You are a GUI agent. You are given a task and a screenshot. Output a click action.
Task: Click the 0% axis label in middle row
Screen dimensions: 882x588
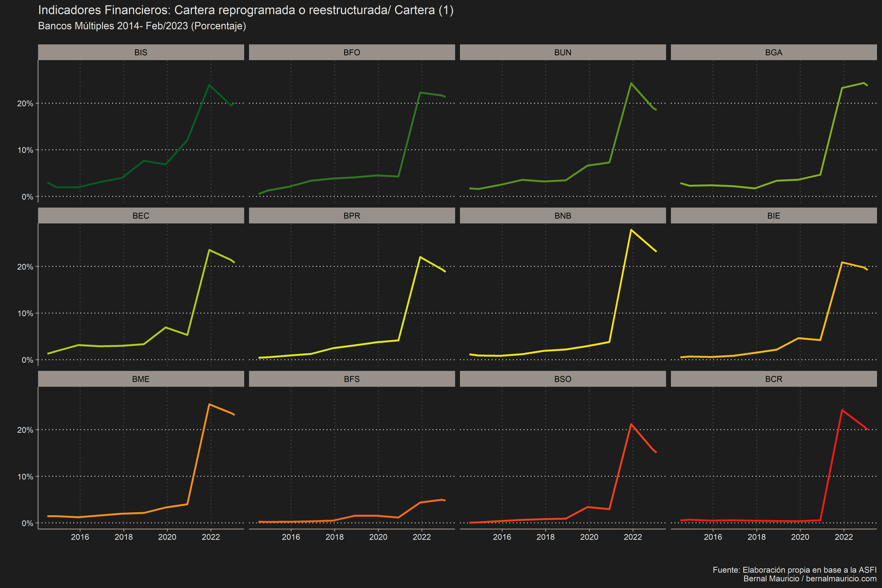[x=27, y=360]
